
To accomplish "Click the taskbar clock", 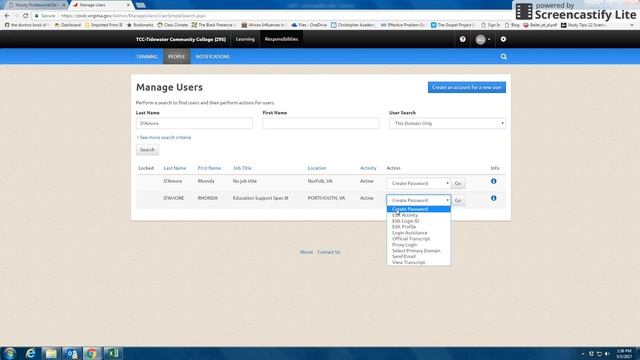I will click(624, 353).
